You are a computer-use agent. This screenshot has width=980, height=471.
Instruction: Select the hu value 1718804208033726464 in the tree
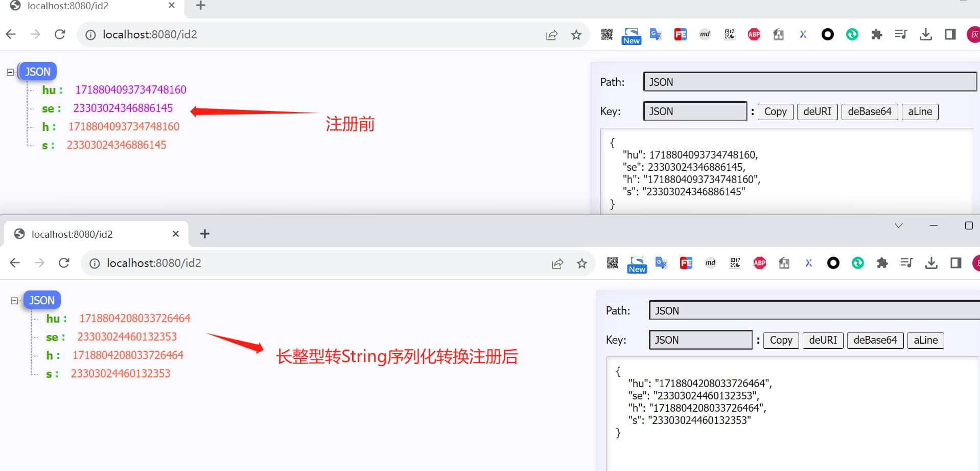pos(134,319)
